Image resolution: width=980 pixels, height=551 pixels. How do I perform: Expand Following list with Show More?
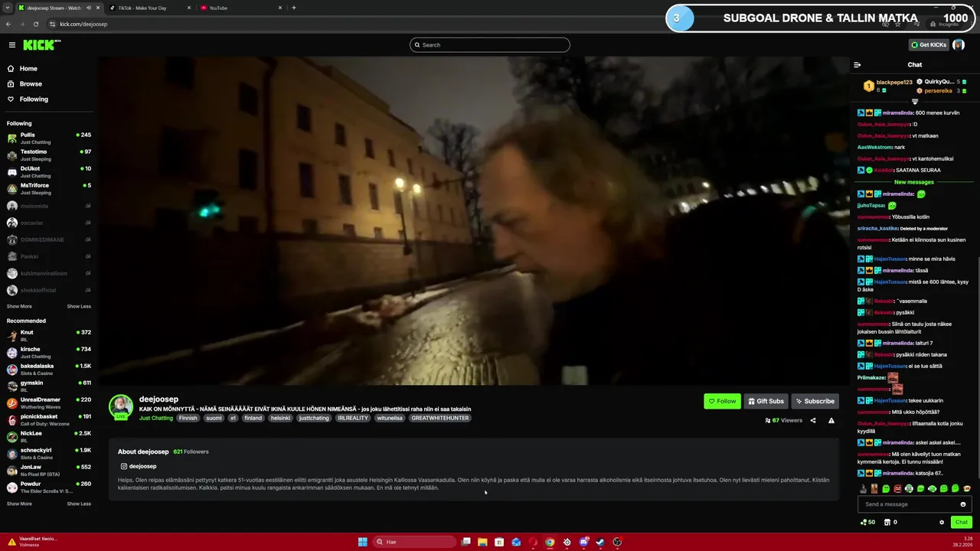pyautogui.click(x=19, y=306)
